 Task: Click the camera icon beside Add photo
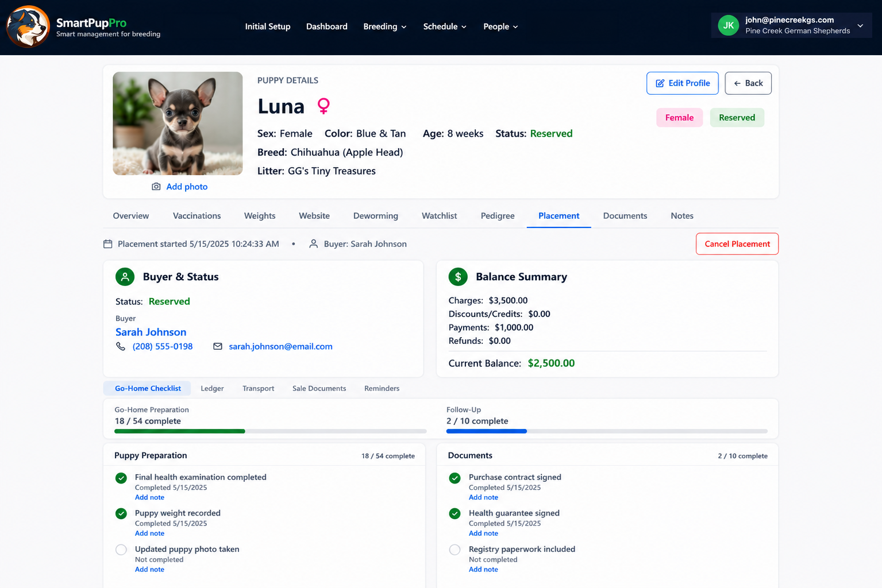point(156,187)
